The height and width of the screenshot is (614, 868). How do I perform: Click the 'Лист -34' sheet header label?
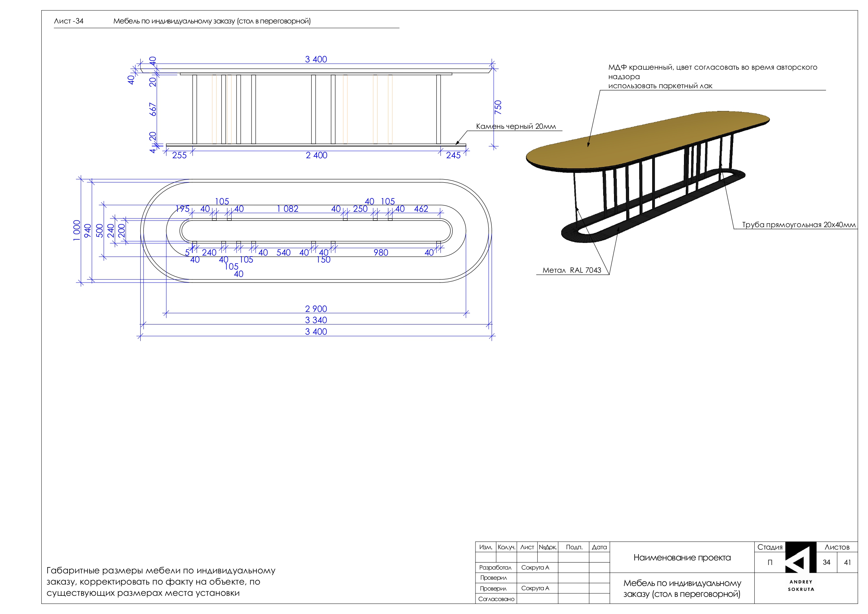tap(69, 21)
